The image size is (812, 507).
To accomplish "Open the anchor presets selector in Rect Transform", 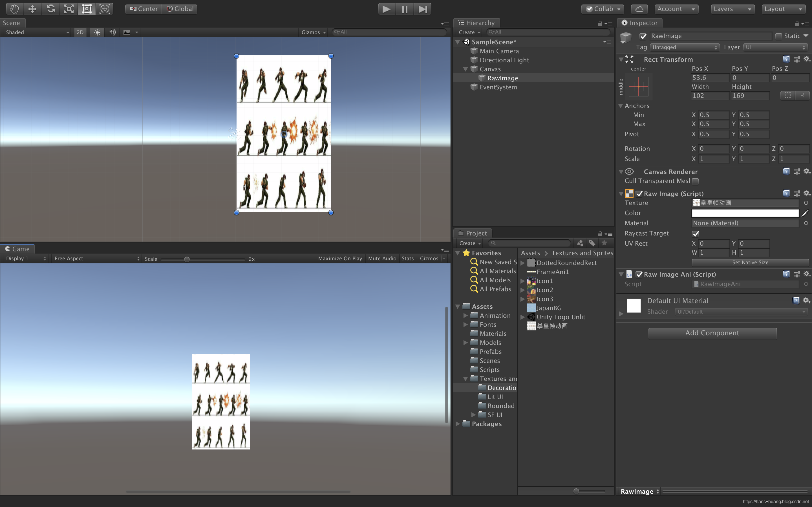I will tap(638, 87).
